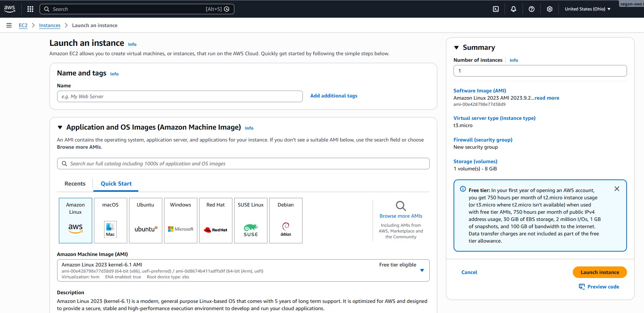Click the ami-00e428798e77d38d9 ID in Summary

point(480,104)
